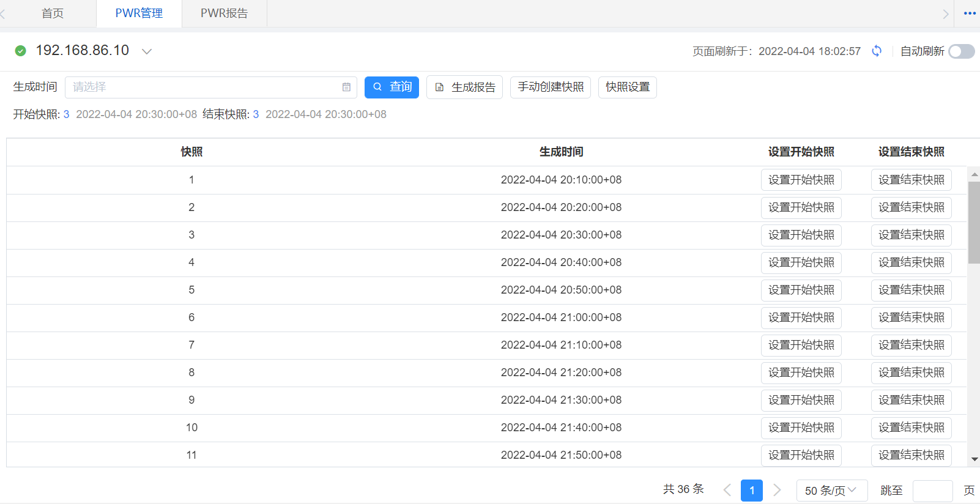Screen dimensions: 980x504
Task: Click cell 2022-04-04 21:00:00+08
Action: pyautogui.click(x=561, y=317)
